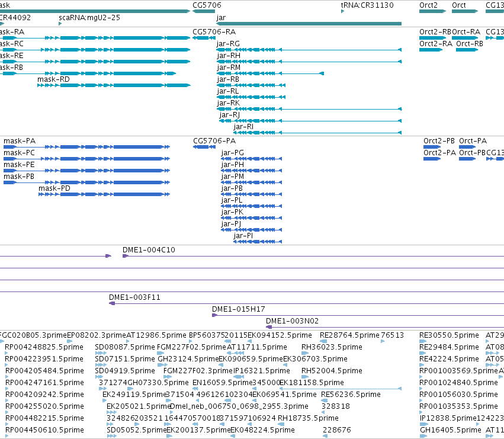Click the jar-PM protein label
504x439 pixels.
point(232,177)
